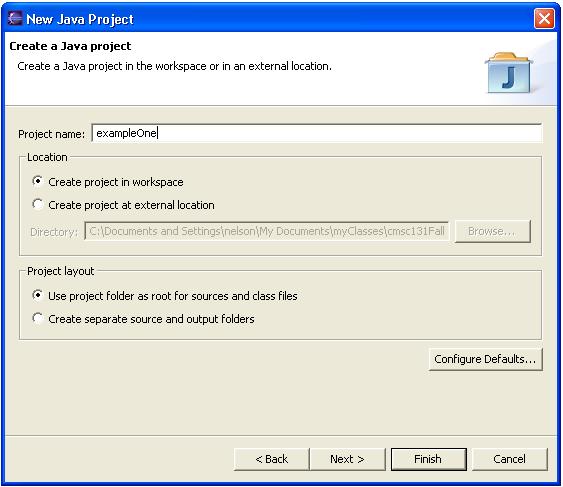Click the Project name: label
Image resolution: width=563 pixels, height=487 pixels.
(51, 134)
